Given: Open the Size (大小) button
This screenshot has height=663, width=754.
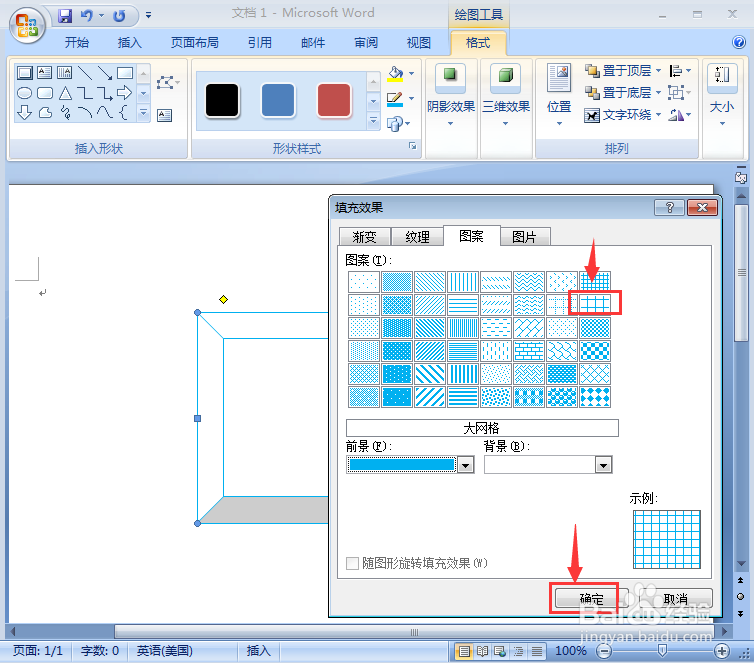Looking at the screenshot, I should click(722, 95).
